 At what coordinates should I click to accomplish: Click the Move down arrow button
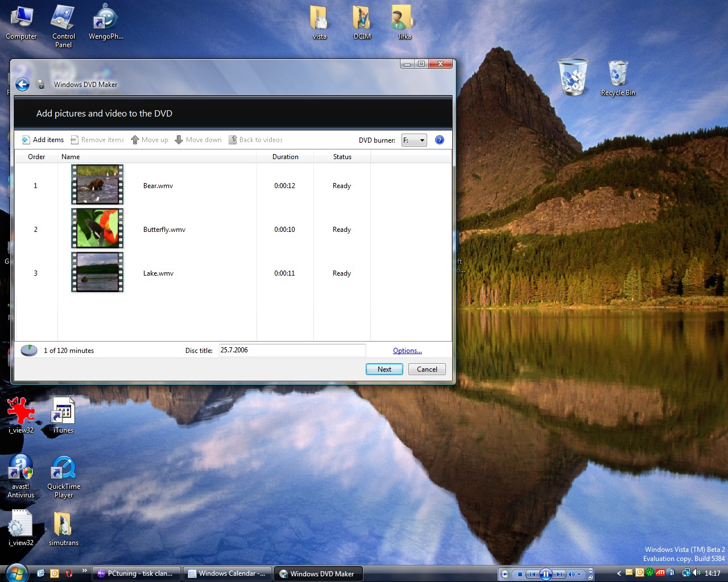coord(198,140)
